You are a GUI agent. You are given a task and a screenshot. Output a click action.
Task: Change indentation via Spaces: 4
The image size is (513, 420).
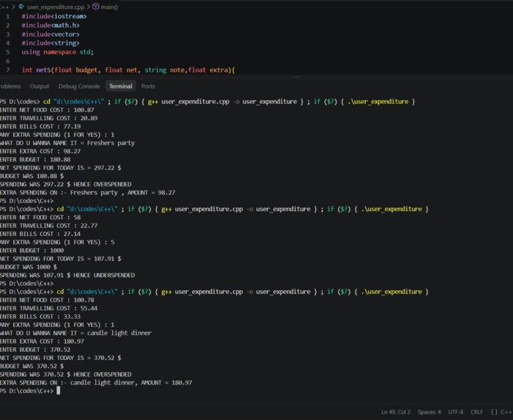pos(429,412)
